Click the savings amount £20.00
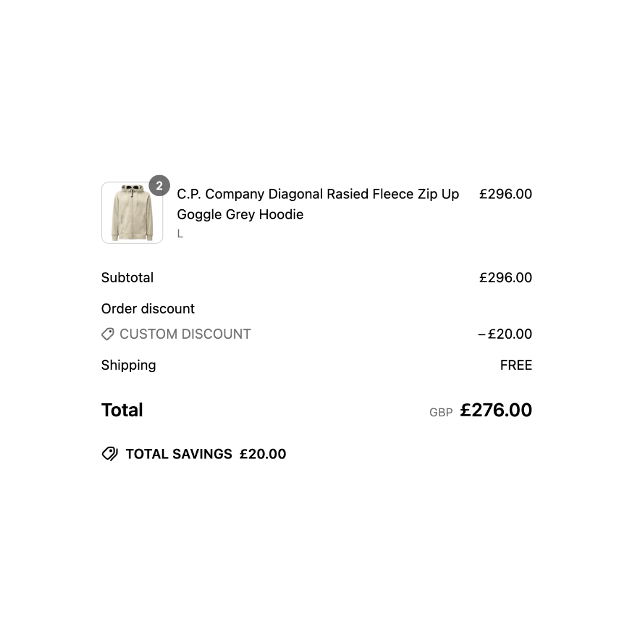Viewport: 644px width, 644px height. (x=263, y=454)
